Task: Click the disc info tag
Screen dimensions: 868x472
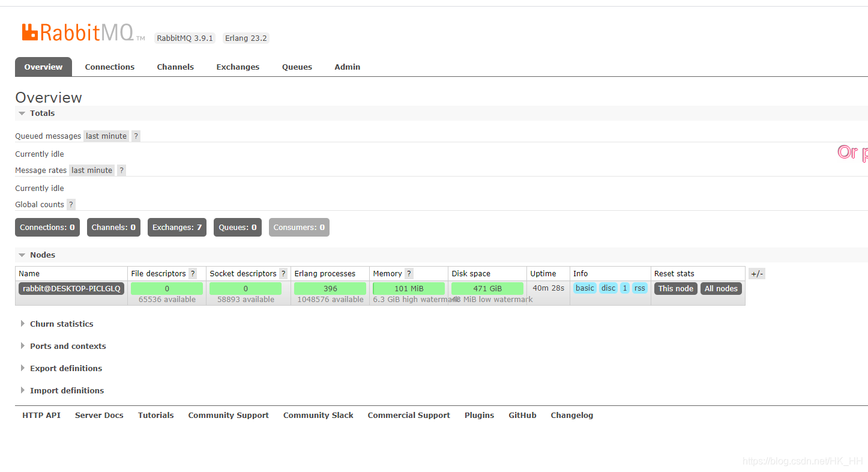Action: (x=609, y=288)
